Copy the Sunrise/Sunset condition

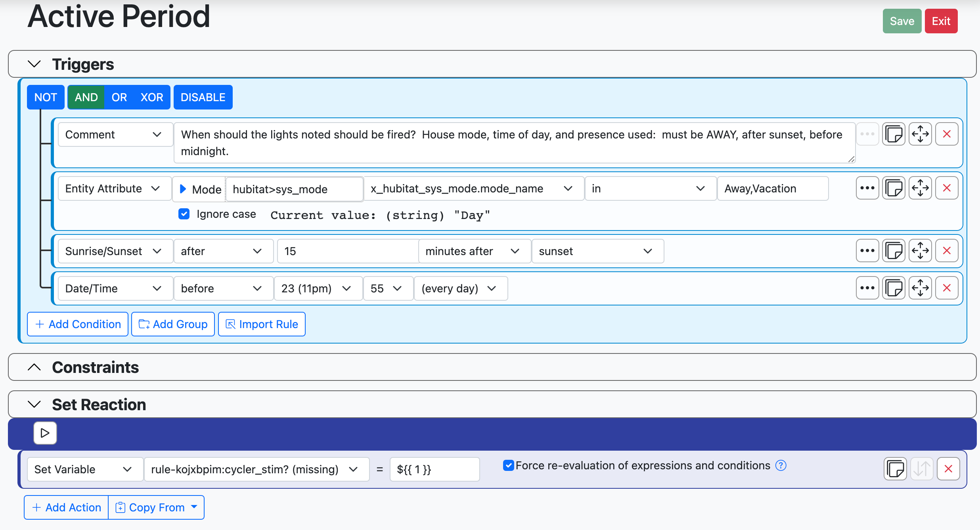click(x=894, y=251)
